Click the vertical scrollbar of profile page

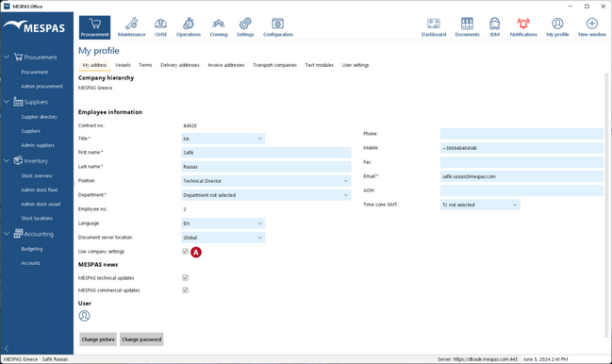coord(606,205)
